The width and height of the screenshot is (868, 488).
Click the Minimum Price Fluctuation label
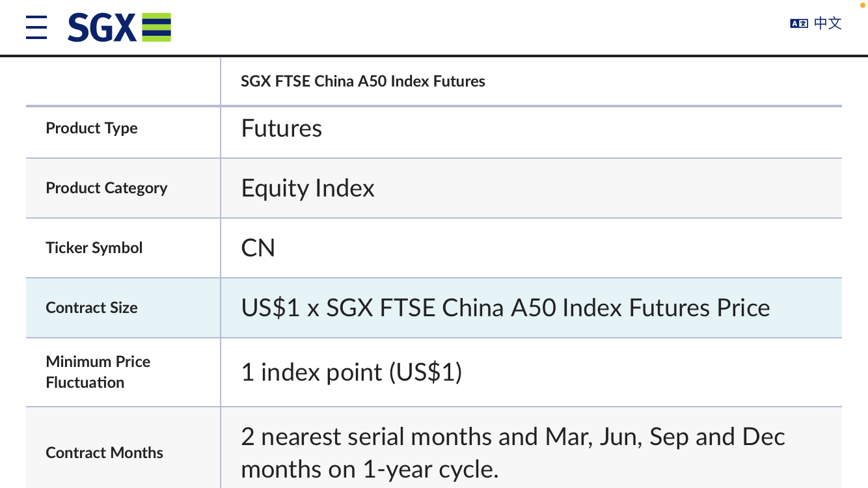click(98, 372)
